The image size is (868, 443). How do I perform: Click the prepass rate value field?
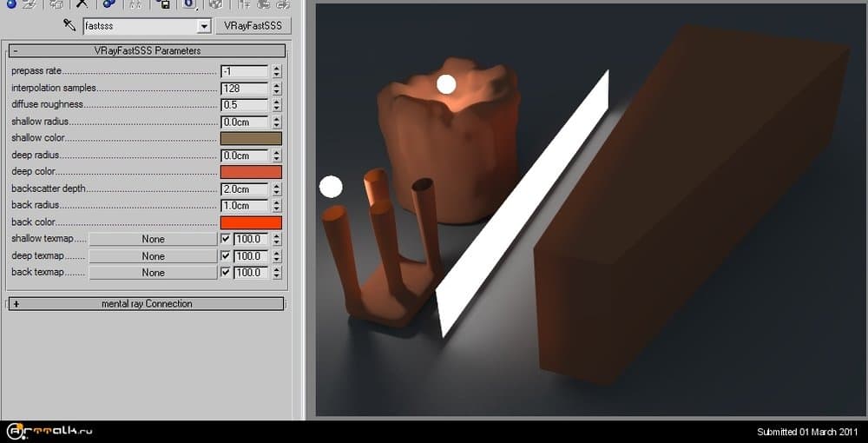click(244, 71)
